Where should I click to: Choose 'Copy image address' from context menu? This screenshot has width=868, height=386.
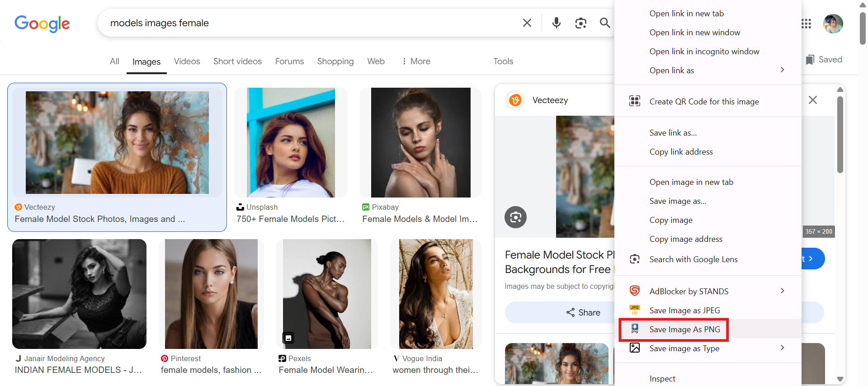686,239
